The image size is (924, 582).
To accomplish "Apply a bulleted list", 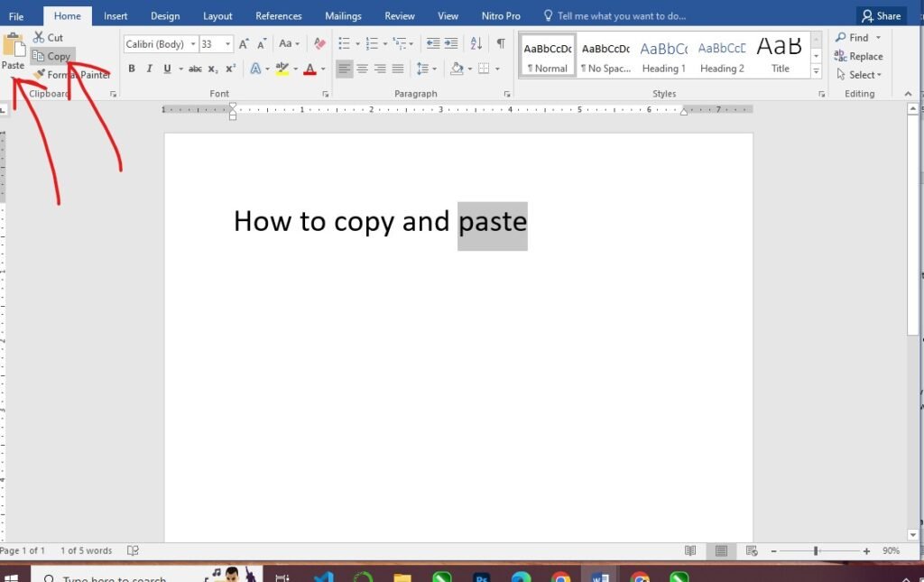I will click(344, 44).
